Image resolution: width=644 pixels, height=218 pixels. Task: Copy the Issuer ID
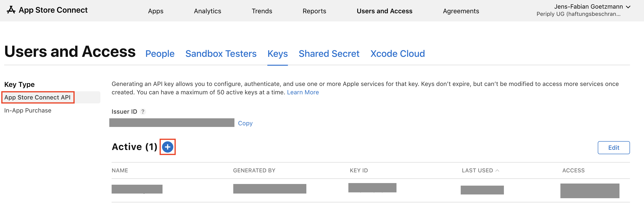245,123
